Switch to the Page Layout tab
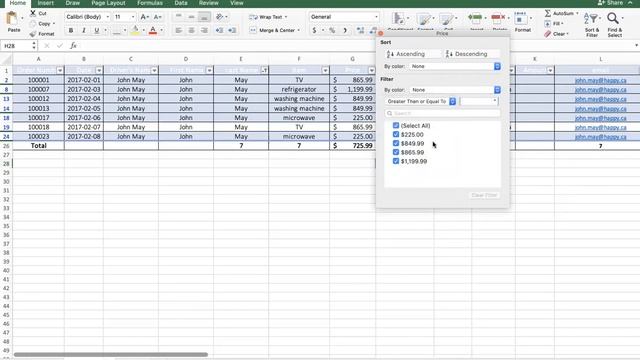 click(x=108, y=3)
